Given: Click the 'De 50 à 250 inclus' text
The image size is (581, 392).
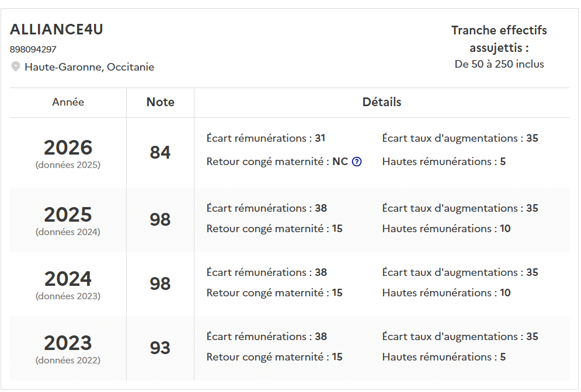Looking at the screenshot, I should pos(499,64).
